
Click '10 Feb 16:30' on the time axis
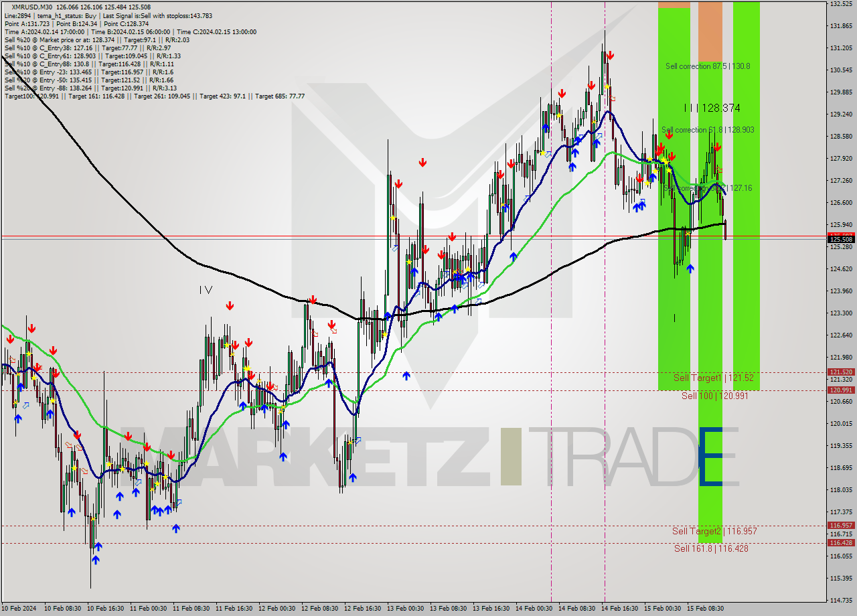(x=106, y=609)
